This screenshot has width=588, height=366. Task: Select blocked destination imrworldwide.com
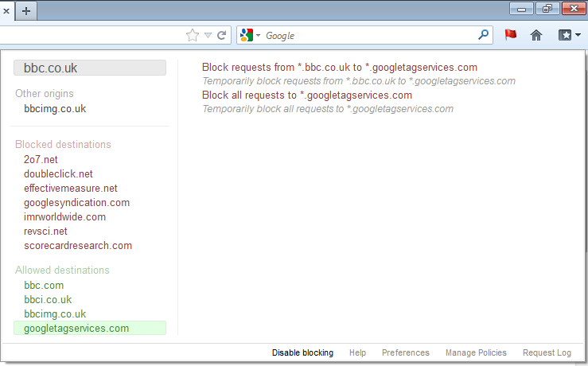coord(64,217)
